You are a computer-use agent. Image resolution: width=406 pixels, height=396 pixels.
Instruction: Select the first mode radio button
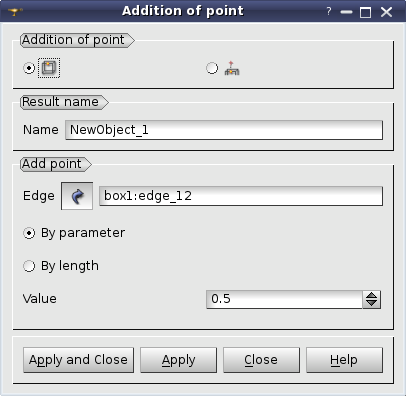coord(29,68)
